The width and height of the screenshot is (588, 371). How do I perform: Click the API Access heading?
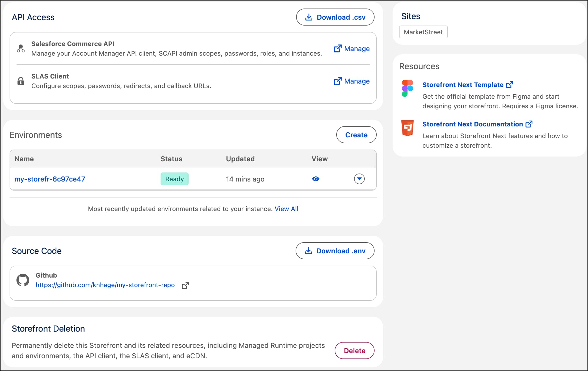pyautogui.click(x=33, y=17)
